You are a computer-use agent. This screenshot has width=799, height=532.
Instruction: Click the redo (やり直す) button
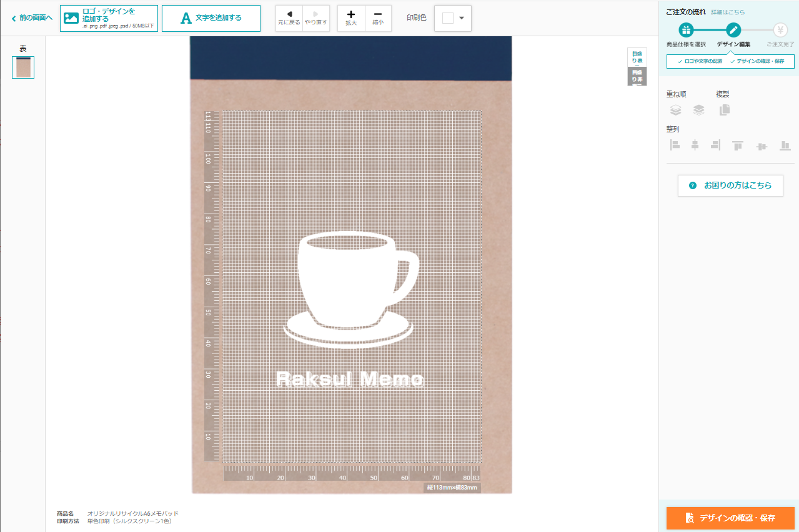tap(316, 18)
